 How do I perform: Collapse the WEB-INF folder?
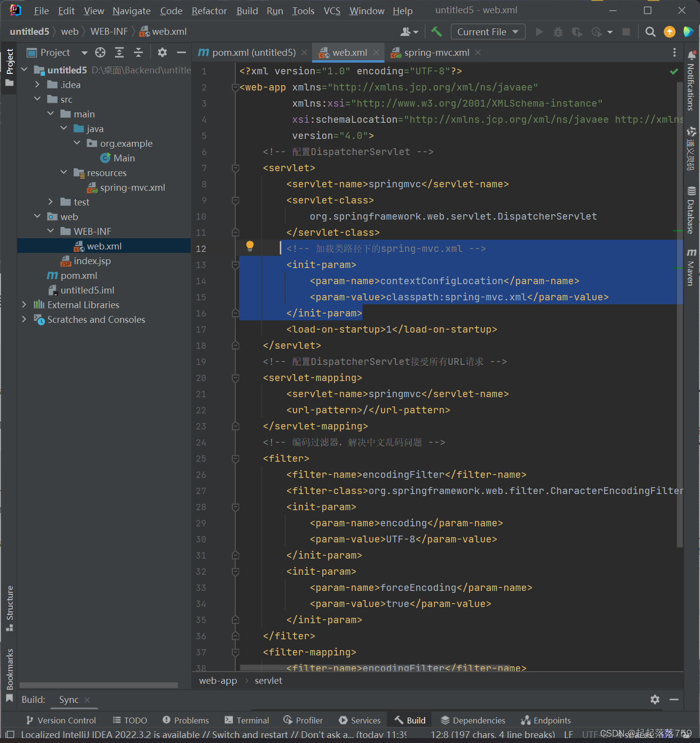click(x=50, y=231)
